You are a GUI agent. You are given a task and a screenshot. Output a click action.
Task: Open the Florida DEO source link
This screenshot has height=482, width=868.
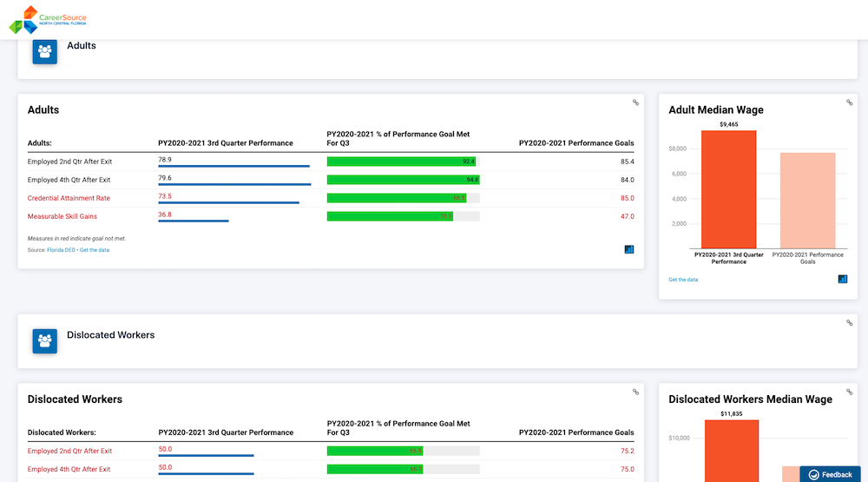tap(61, 250)
